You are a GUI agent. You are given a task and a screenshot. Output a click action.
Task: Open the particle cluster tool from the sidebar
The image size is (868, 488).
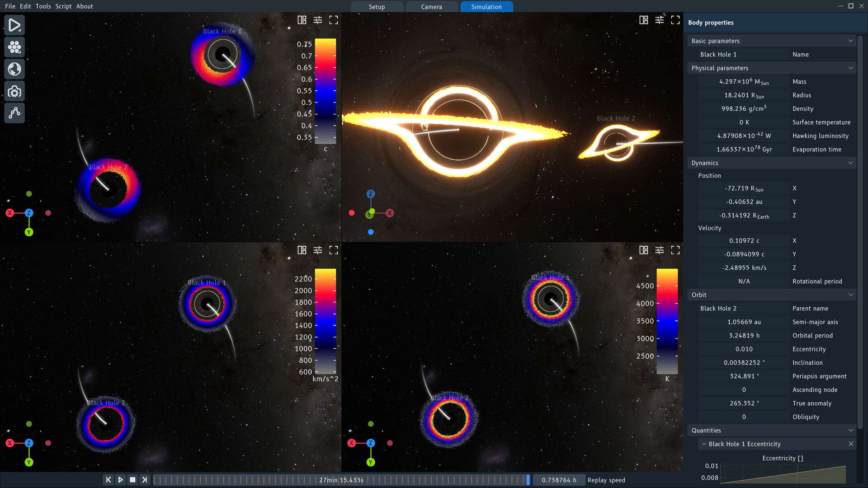[x=14, y=47]
